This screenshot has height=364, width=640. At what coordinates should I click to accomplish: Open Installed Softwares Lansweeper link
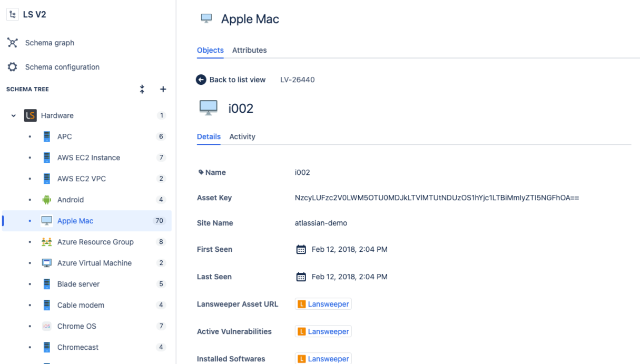[323, 359]
